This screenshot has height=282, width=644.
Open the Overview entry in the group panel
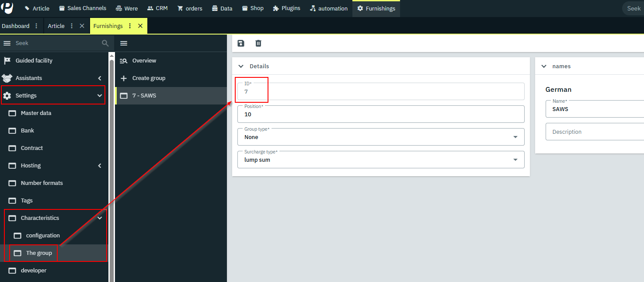[144, 60]
